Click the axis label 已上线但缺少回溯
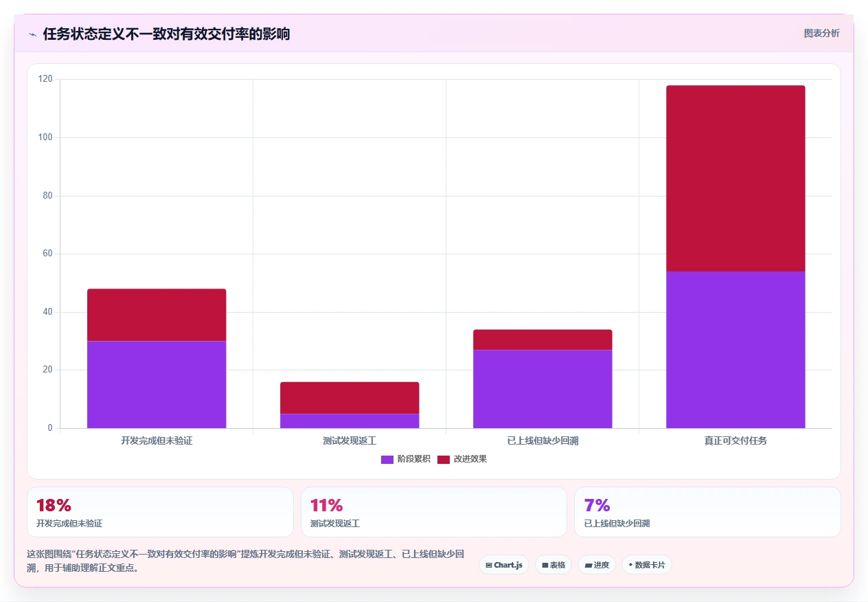868x602 pixels. click(542, 441)
